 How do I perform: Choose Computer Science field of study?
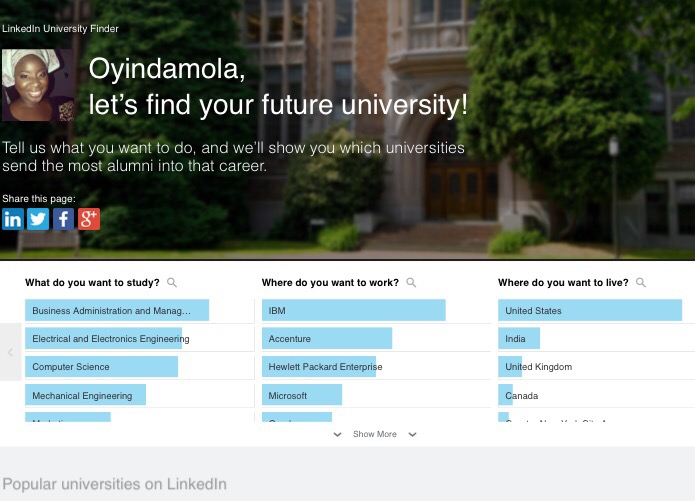pyautogui.click(x=101, y=367)
